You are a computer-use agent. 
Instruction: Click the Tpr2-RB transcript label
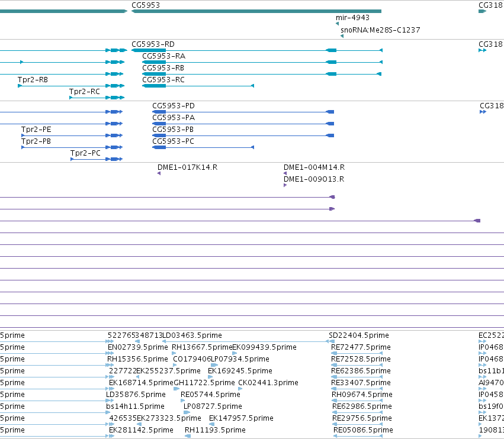coord(33,80)
